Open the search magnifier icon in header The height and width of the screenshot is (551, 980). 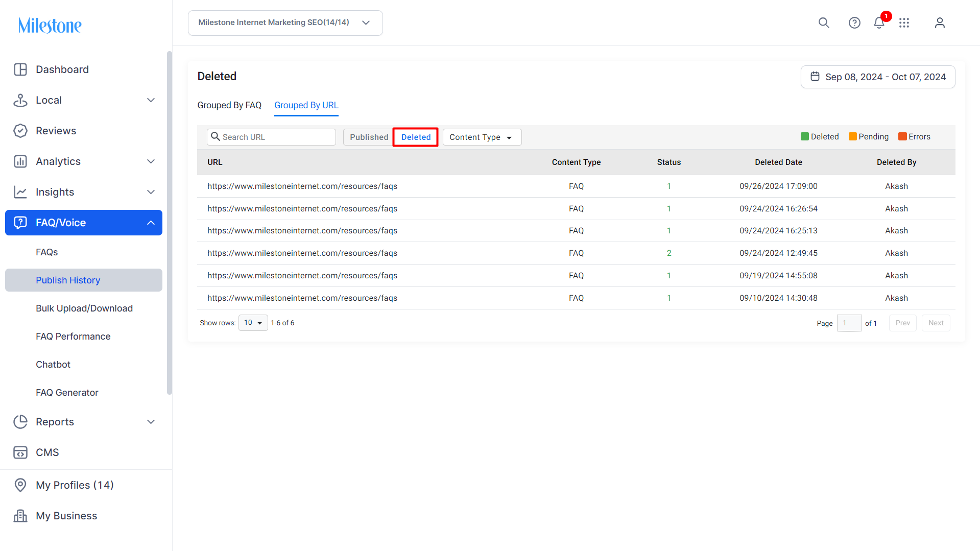824,23
